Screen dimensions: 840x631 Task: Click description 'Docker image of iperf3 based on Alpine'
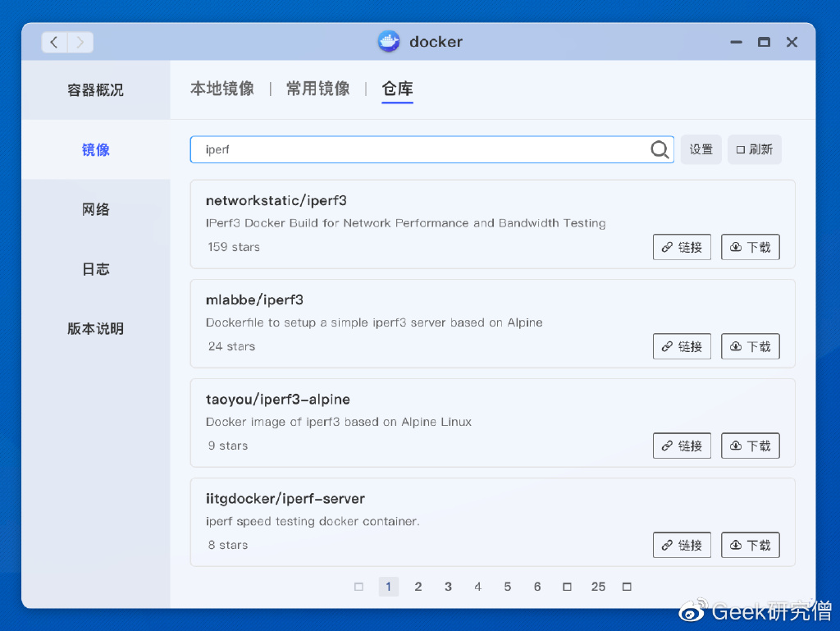coord(339,422)
